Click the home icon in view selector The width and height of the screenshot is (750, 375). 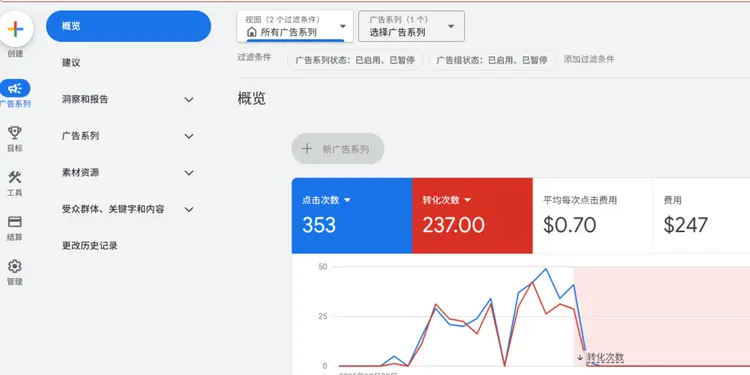(x=252, y=33)
